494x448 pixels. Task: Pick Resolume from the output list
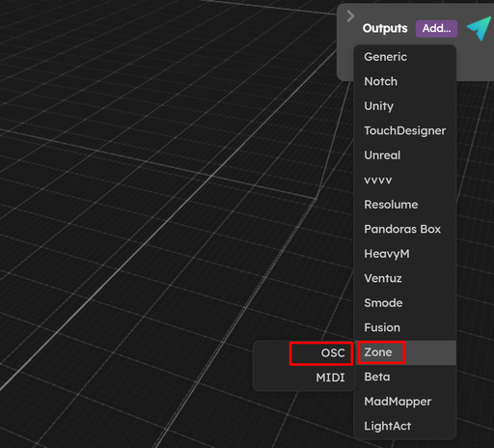[x=405, y=205]
